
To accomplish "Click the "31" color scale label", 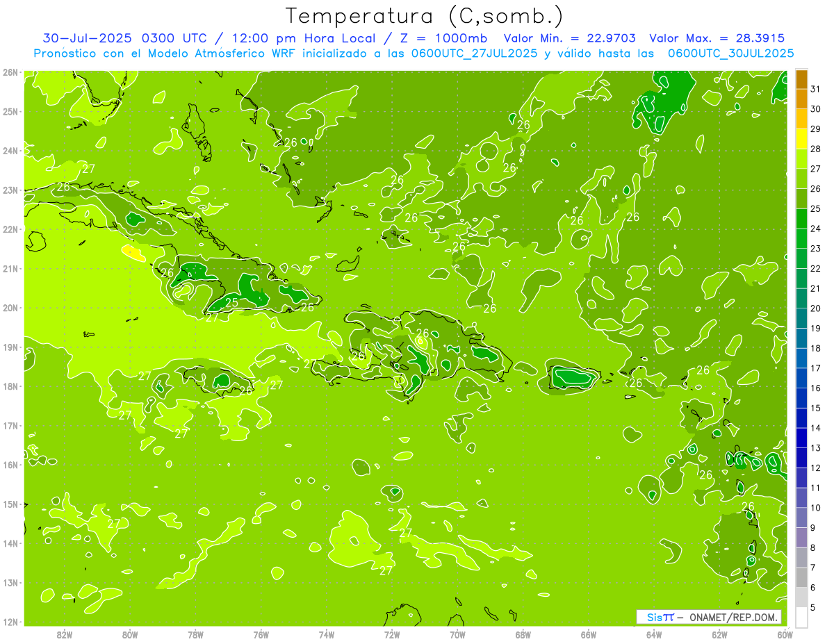I will (x=816, y=89).
